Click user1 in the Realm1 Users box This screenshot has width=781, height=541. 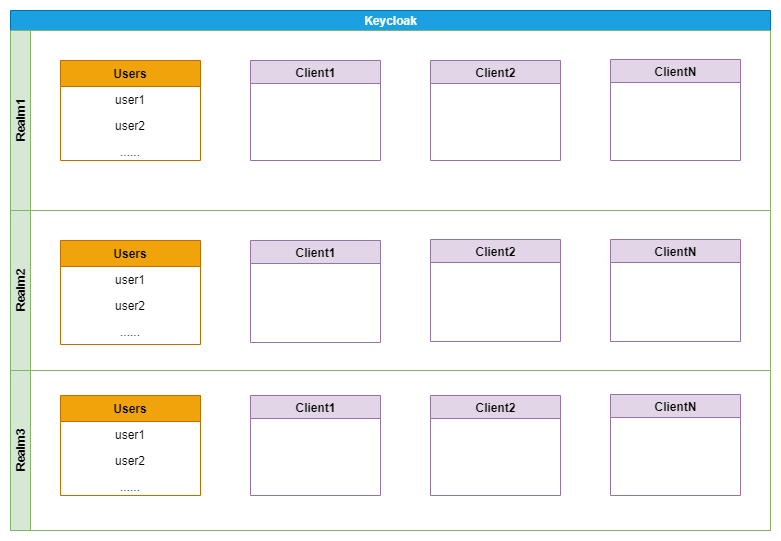(130, 100)
